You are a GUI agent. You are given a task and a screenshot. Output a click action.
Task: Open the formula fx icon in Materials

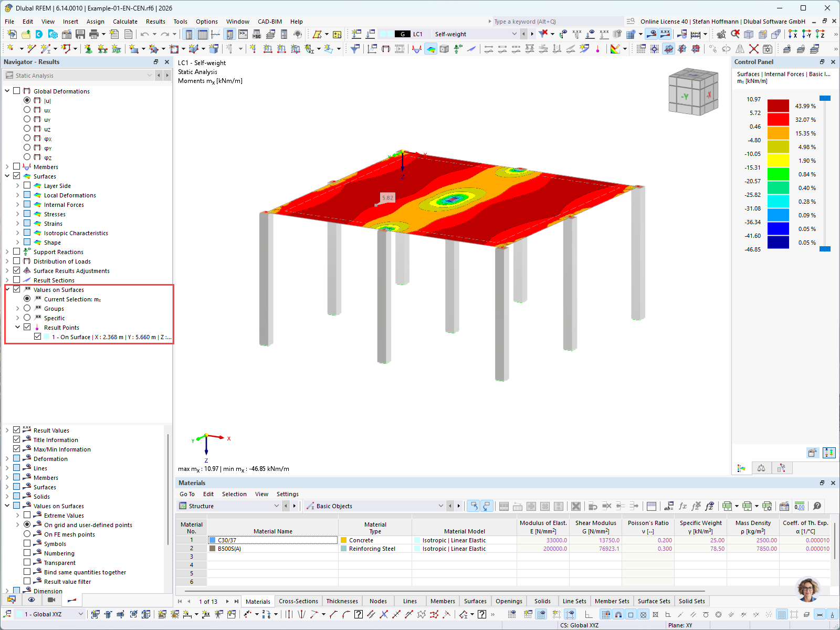[x=682, y=506]
